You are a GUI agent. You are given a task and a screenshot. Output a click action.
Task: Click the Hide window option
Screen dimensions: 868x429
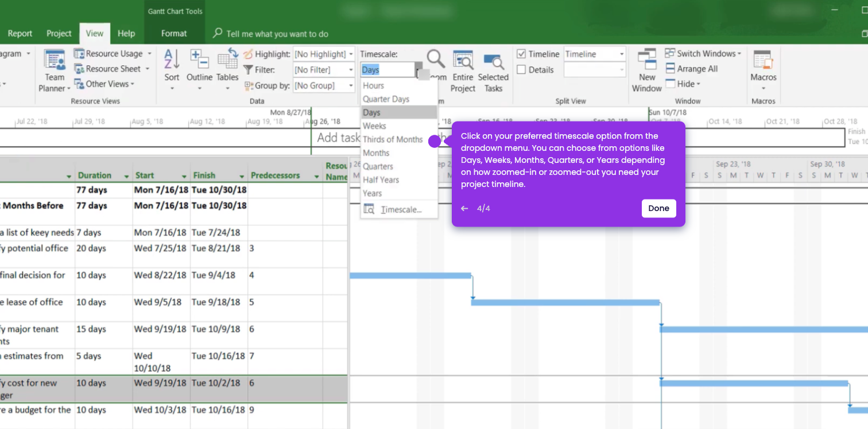coord(683,84)
